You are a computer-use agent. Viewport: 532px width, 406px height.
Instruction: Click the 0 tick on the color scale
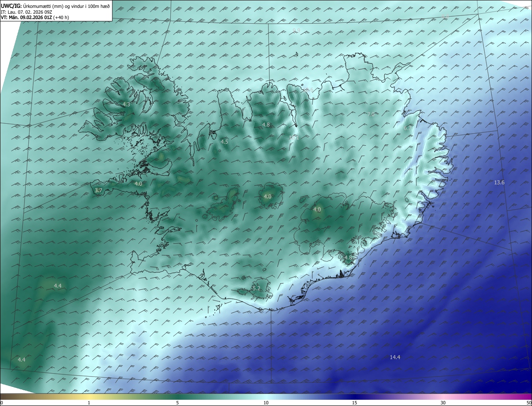coord(2,403)
